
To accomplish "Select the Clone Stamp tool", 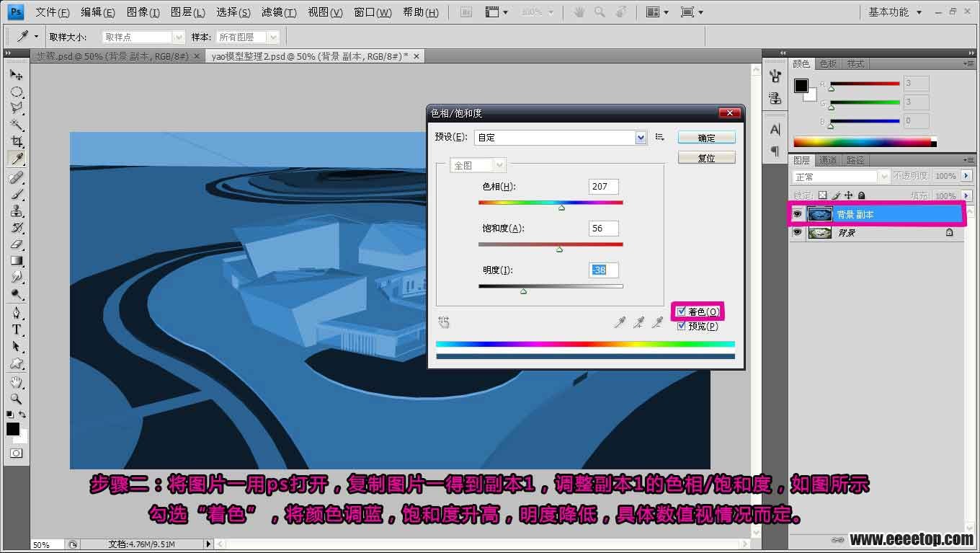I will (16, 211).
